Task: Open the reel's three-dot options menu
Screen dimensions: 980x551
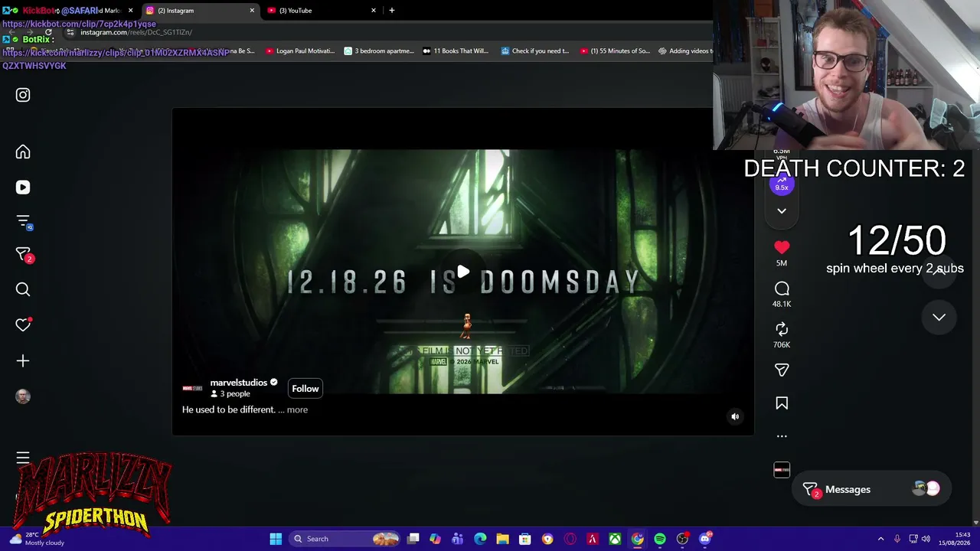Action: 782,436
